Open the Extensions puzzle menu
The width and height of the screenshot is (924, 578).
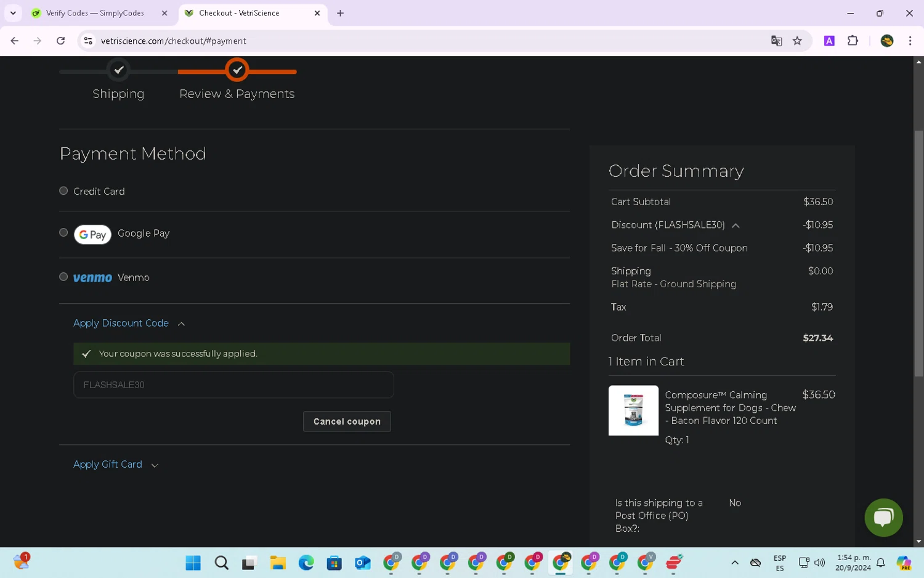point(853,41)
